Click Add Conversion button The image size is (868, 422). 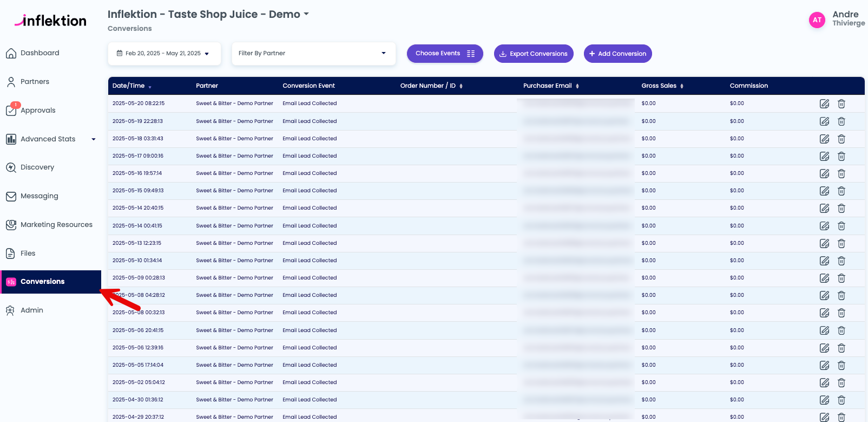tap(618, 54)
